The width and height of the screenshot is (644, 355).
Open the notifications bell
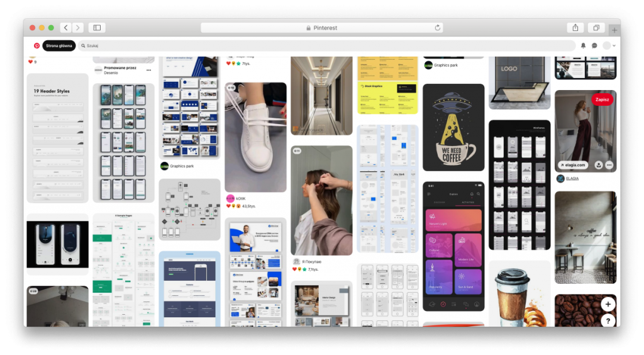click(x=583, y=45)
